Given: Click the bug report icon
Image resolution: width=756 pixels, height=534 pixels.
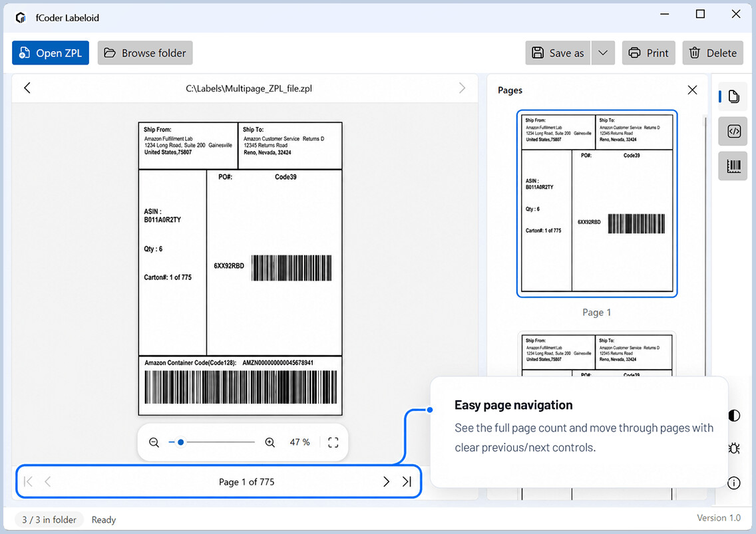Looking at the screenshot, I should [x=734, y=449].
